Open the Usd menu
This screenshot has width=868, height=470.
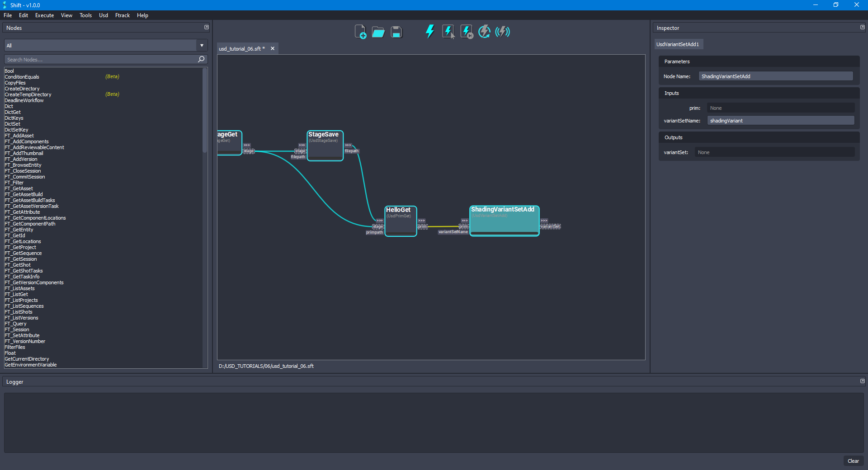click(103, 15)
